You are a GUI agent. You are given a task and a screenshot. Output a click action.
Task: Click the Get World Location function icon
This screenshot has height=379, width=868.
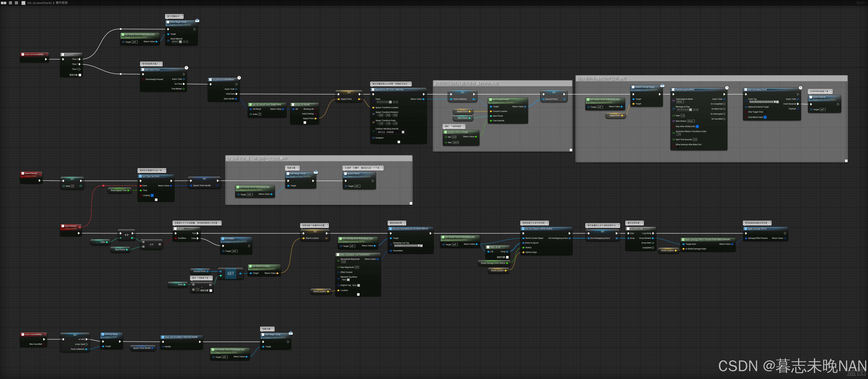tap(250, 266)
